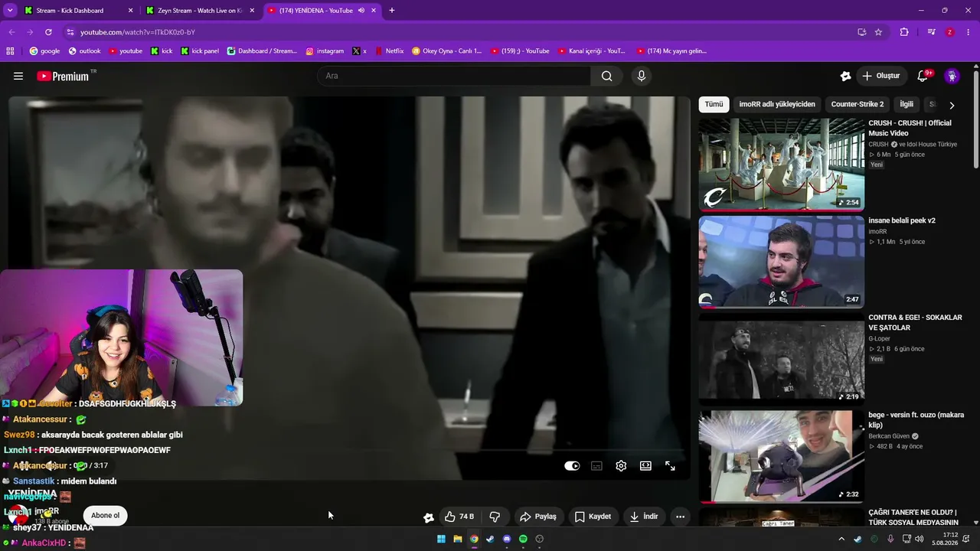
Task: Open the Chrome tab search dropdown
Action: pos(10,11)
